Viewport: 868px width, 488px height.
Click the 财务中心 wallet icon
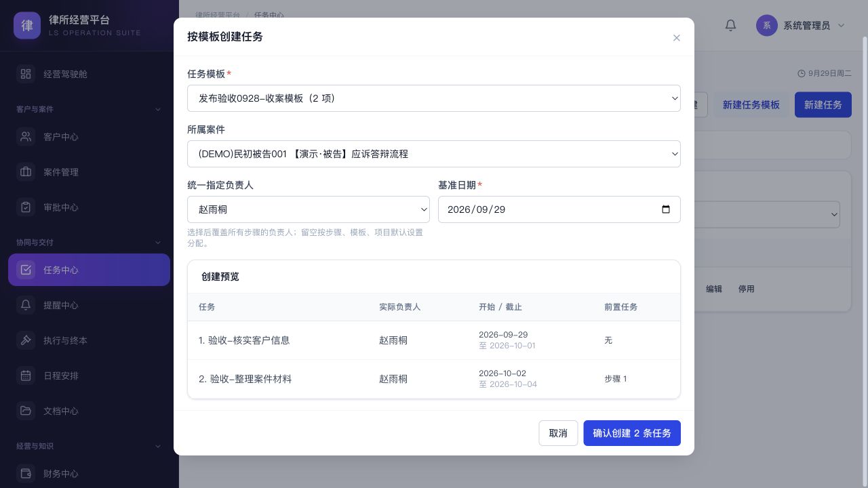point(26,474)
